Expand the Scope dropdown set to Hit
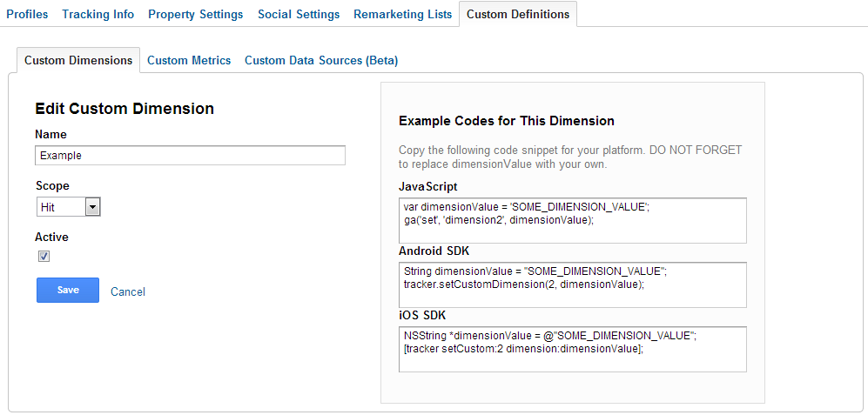The image size is (868, 415). point(69,207)
